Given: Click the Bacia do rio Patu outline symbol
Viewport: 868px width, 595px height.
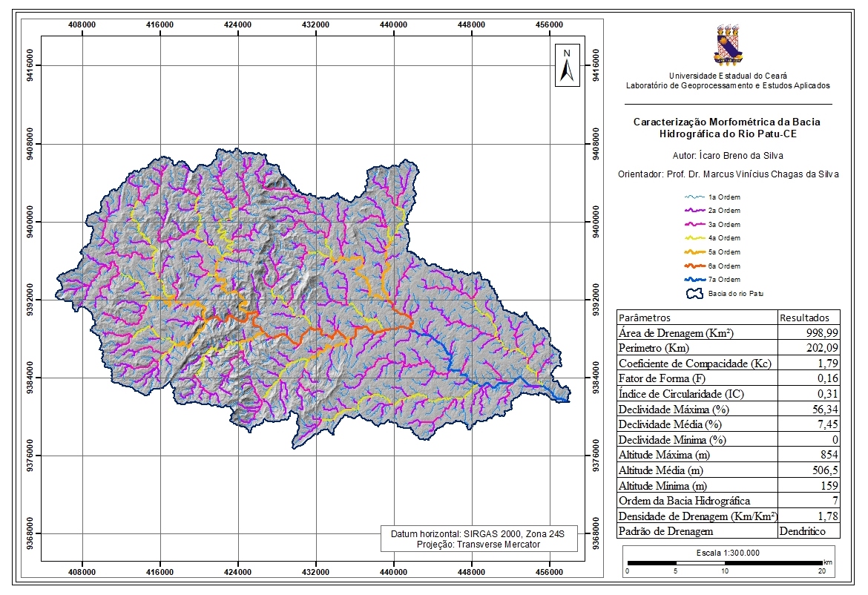Looking at the screenshot, I should (x=694, y=293).
